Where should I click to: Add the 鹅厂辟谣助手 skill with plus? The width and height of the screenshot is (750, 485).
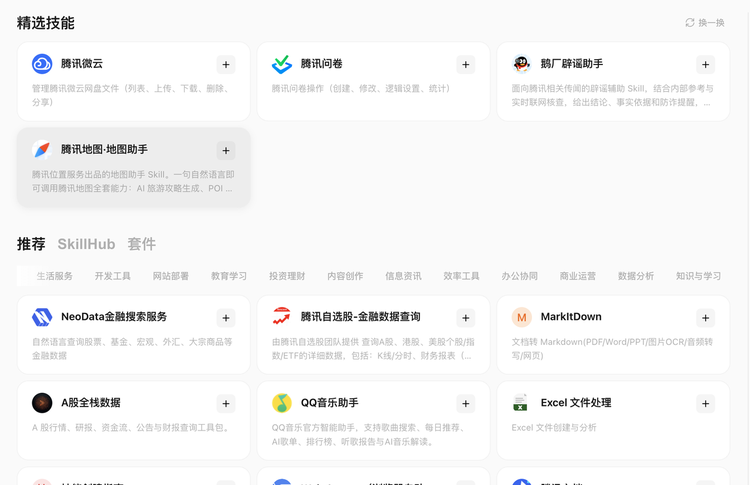point(706,65)
